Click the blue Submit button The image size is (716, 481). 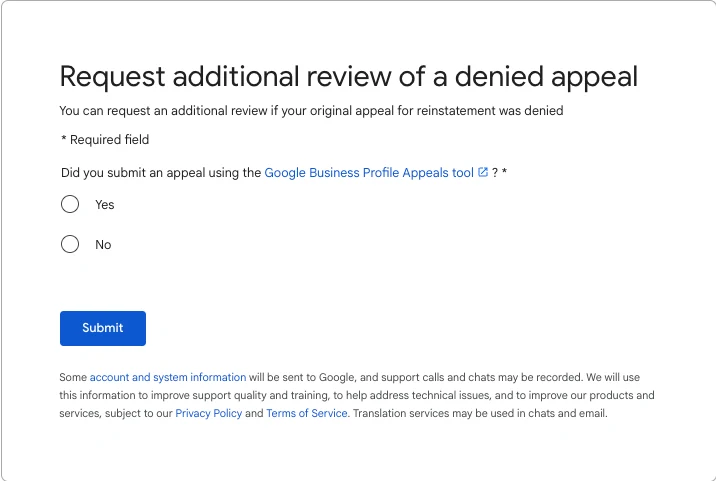point(103,328)
